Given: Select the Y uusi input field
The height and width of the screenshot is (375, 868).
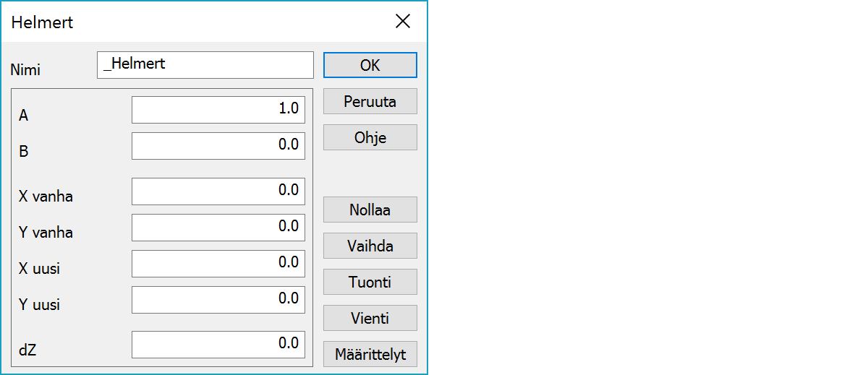Looking at the screenshot, I should 218,299.
